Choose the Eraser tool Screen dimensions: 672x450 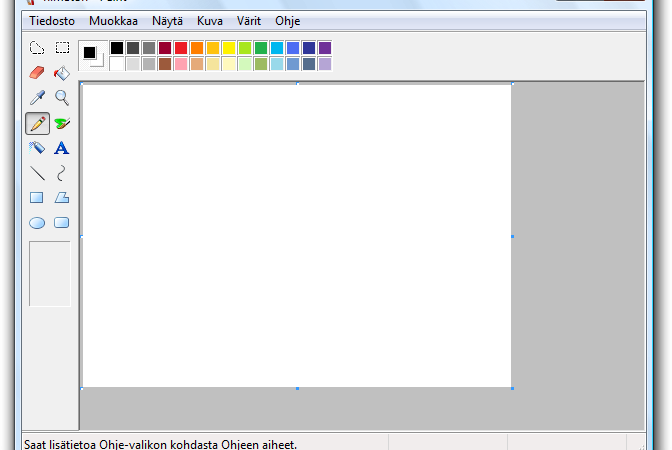(37, 73)
